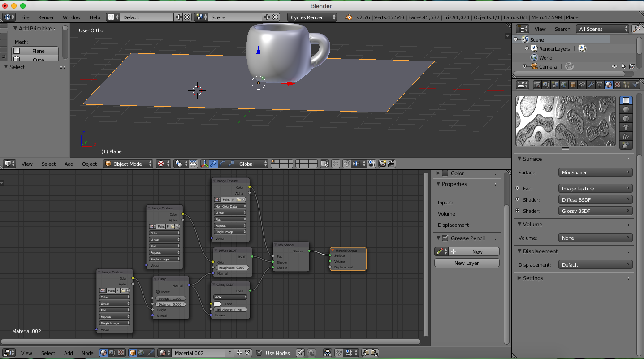Click the outliner filter magnifier icon

(636, 29)
